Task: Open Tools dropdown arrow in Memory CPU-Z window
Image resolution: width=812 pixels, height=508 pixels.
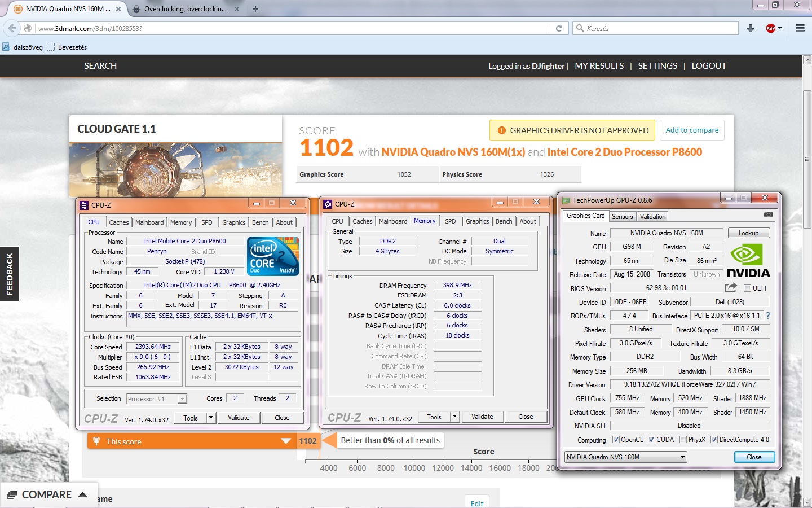Action: [x=455, y=417]
